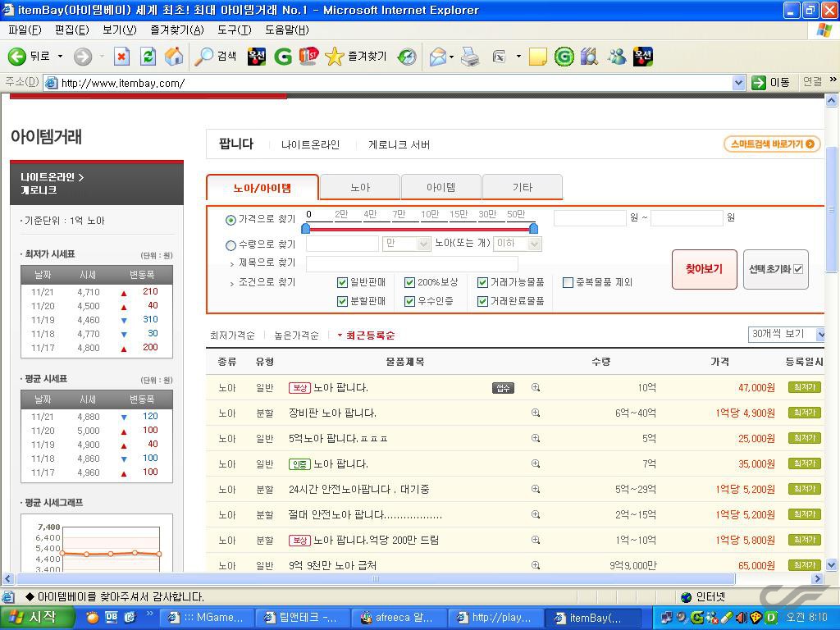Open listing 절대 안전노아 팝니다
This screenshot has width=840, height=630.
click(365, 515)
